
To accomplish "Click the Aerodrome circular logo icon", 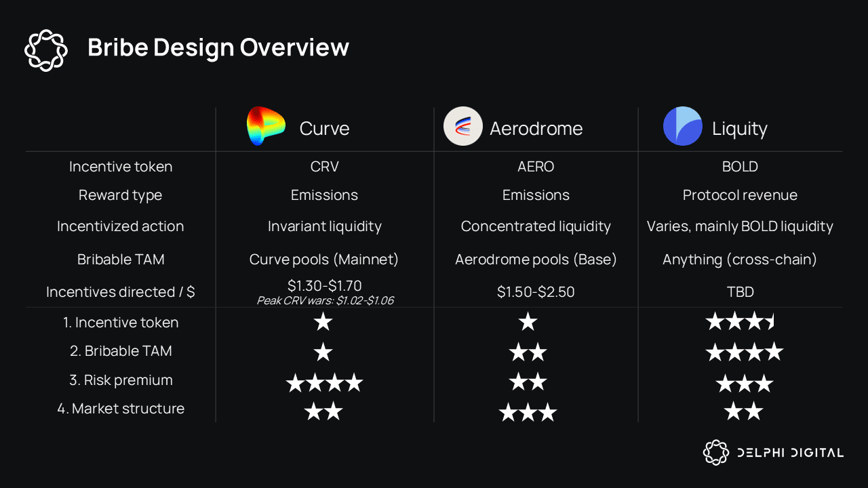I will coord(462,126).
